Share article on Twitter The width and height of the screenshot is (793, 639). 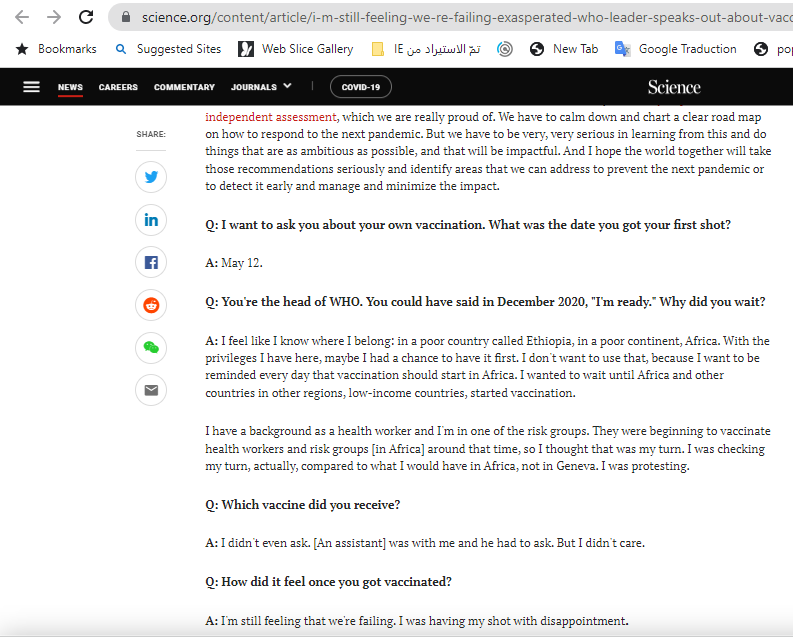point(151,177)
